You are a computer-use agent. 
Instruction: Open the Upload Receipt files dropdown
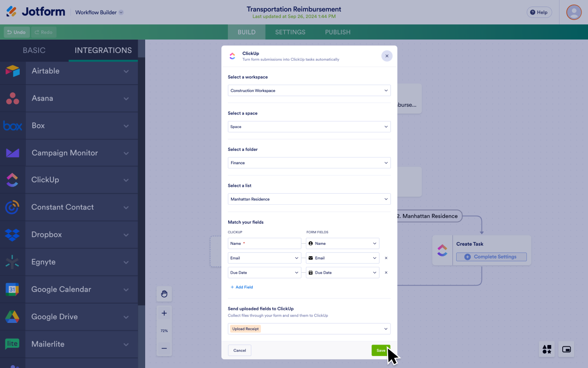coord(309,329)
